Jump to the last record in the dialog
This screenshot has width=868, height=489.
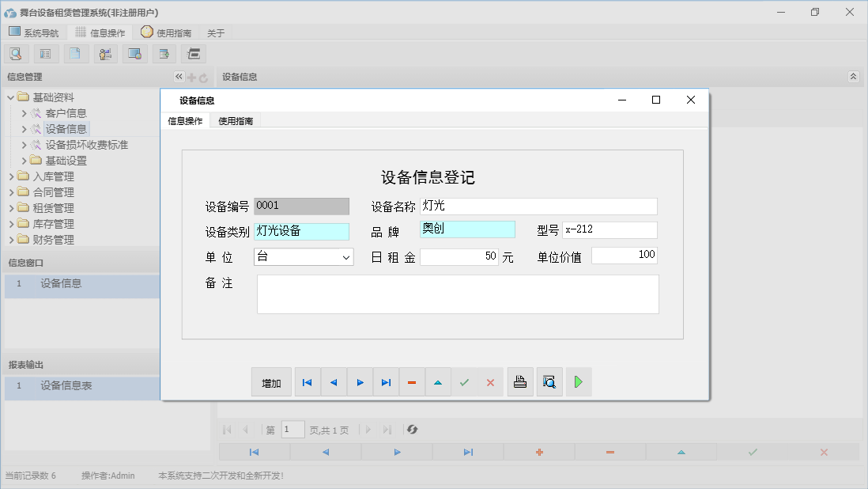[386, 381]
